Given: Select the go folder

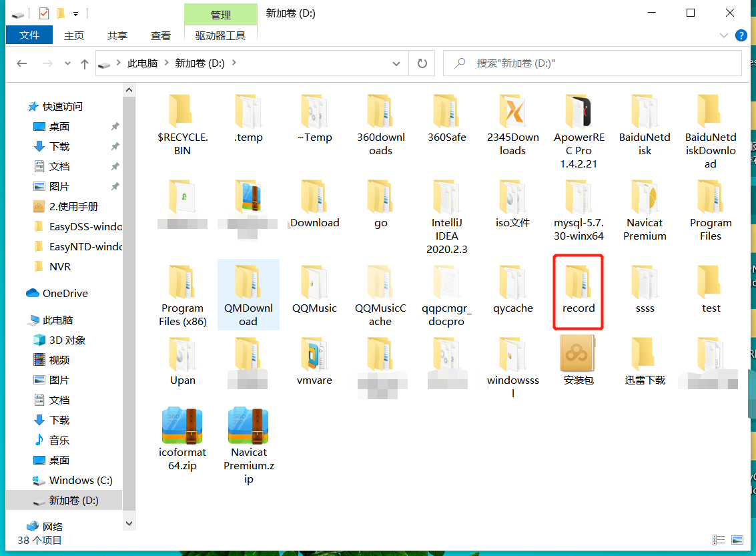Looking at the screenshot, I should [380, 204].
